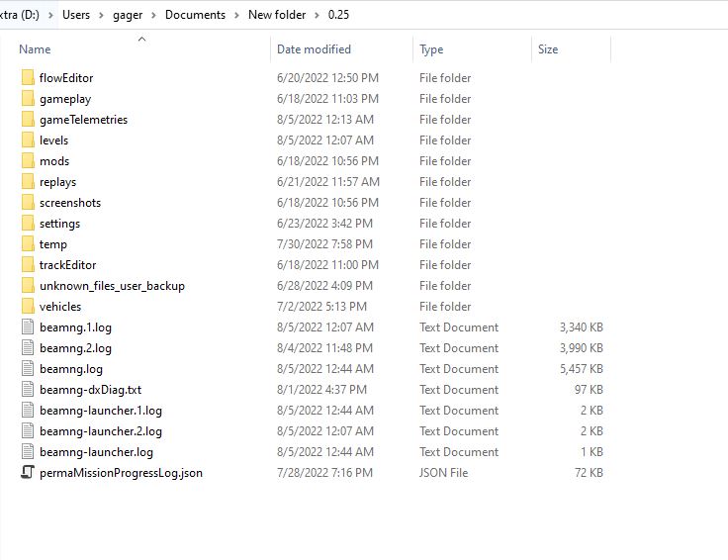Click the flowEditor folder icon

pos(28,77)
